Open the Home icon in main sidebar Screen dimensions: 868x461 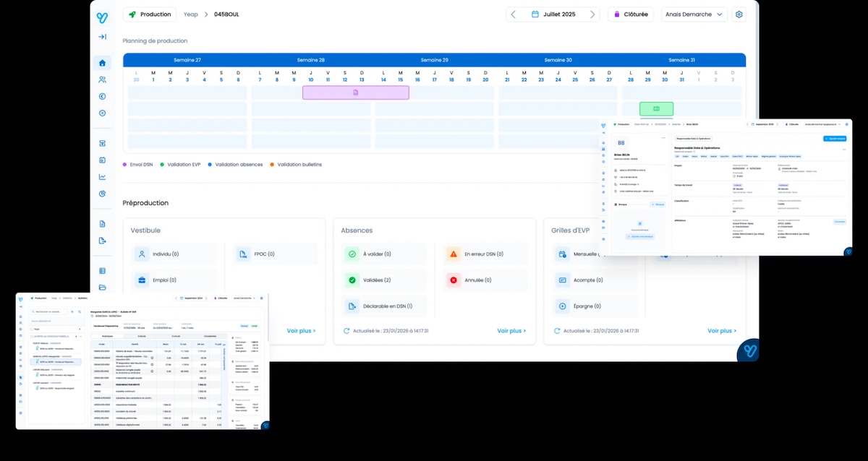[102, 63]
